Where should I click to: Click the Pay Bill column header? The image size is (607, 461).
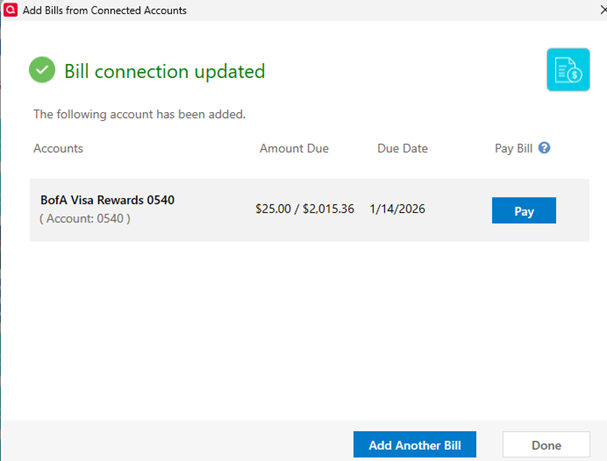pyautogui.click(x=513, y=149)
